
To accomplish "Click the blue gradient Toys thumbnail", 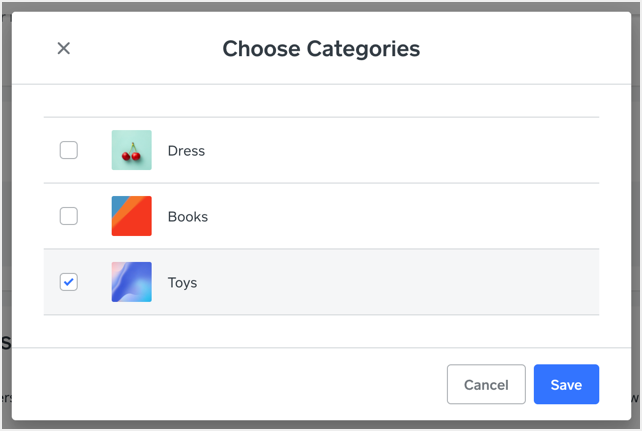I will pos(131,282).
